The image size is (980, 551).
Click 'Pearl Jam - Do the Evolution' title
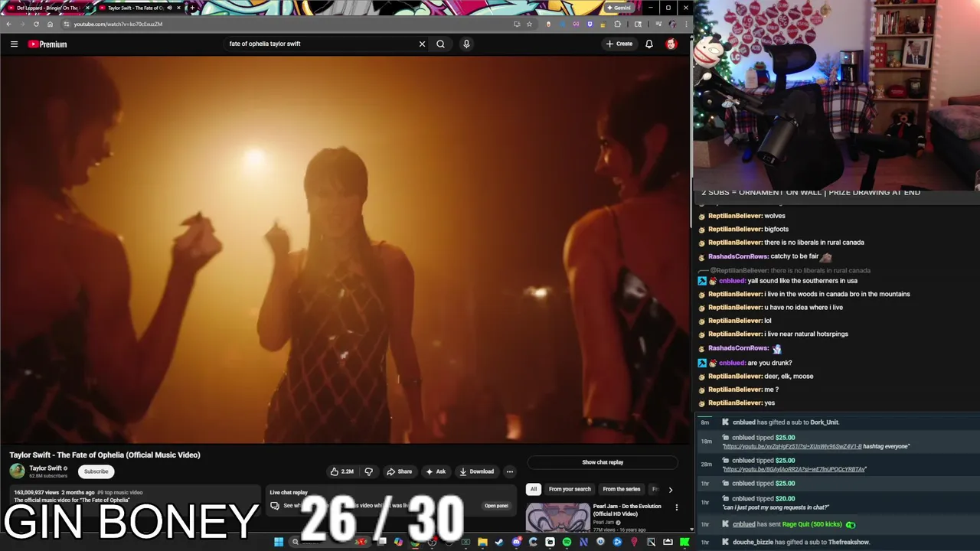[626, 510]
